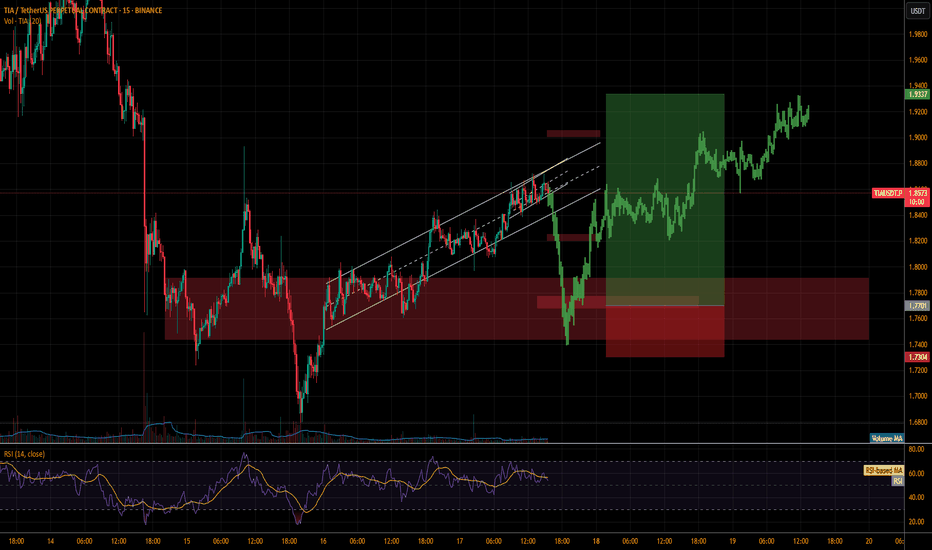Select the dashed channel midline

point(464,235)
